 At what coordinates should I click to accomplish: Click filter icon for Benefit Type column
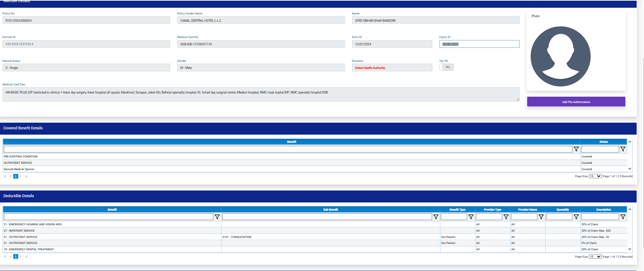click(471, 217)
